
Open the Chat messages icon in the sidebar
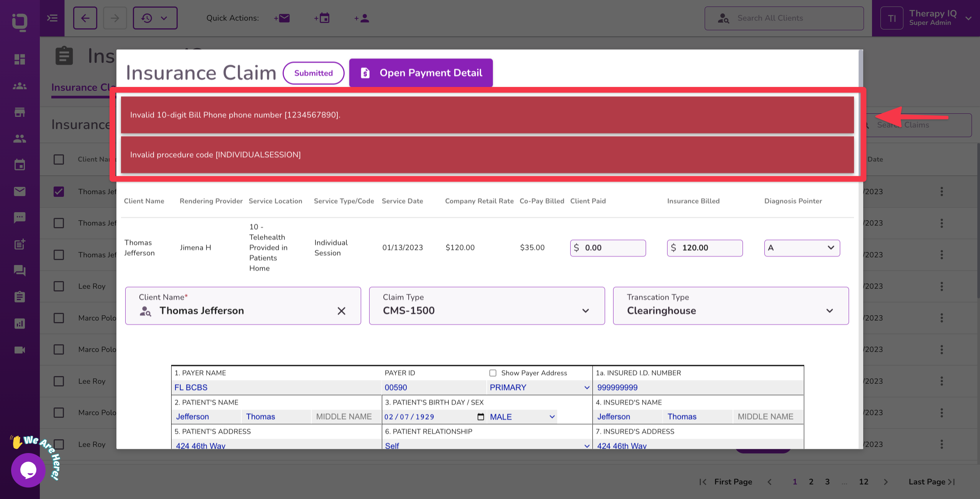point(19,217)
